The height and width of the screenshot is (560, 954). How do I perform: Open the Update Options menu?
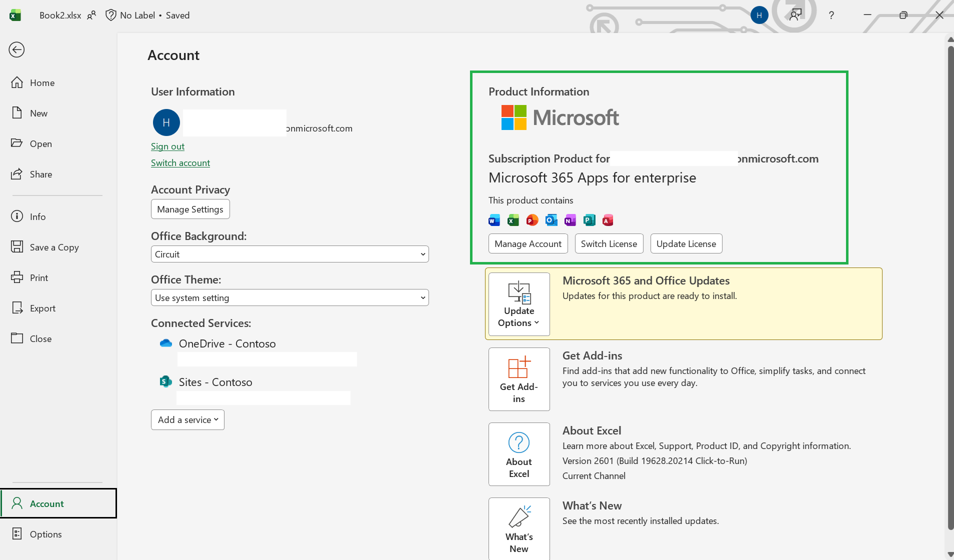click(x=519, y=304)
